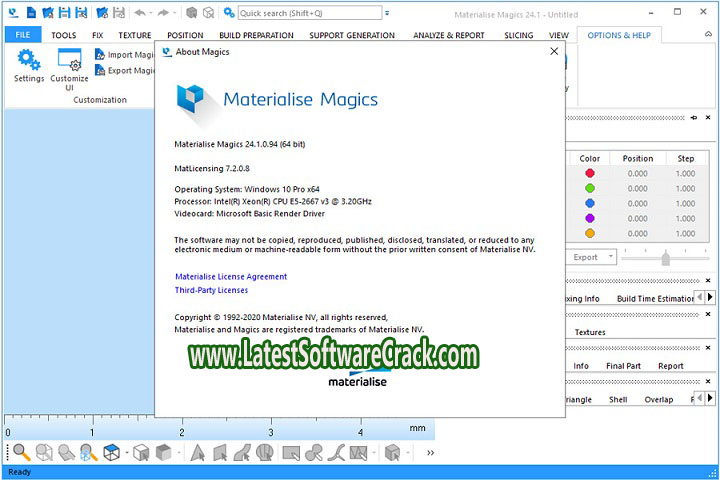Open the Export dropdown in side panel

coord(611,256)
